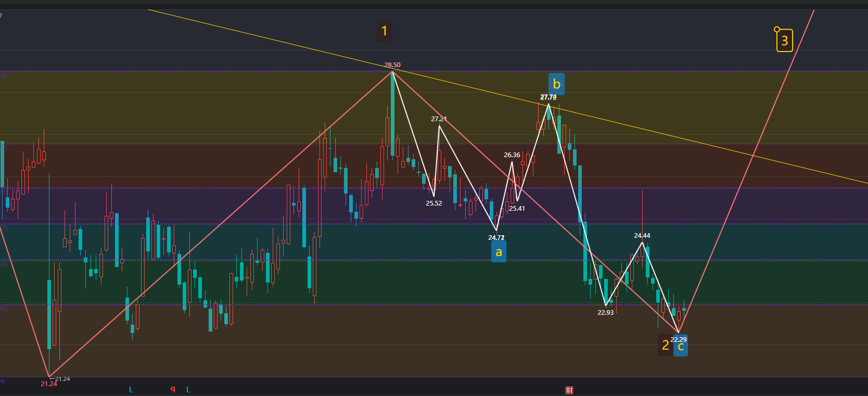The height and width of the screenshot is (396, 868).
Task: Click the 27.72 high price label
Action: click(548, 97)
